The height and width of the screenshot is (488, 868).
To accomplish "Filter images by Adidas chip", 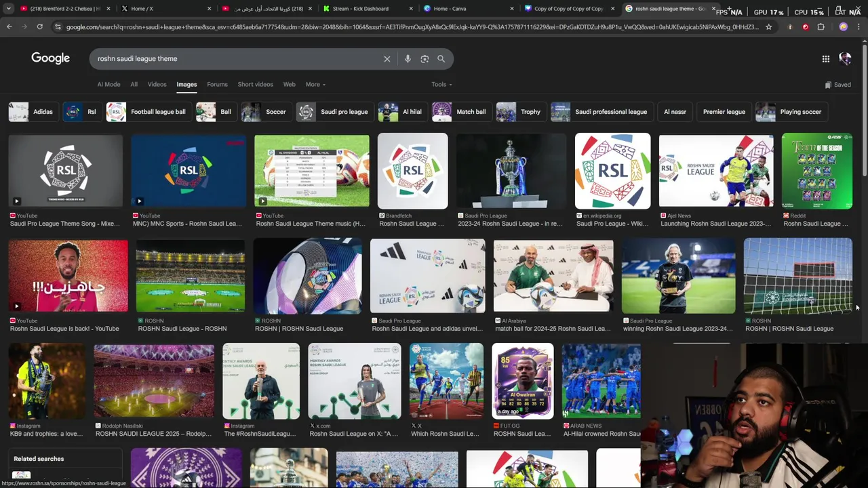I will pyautogui.click(x=32, y=112).
